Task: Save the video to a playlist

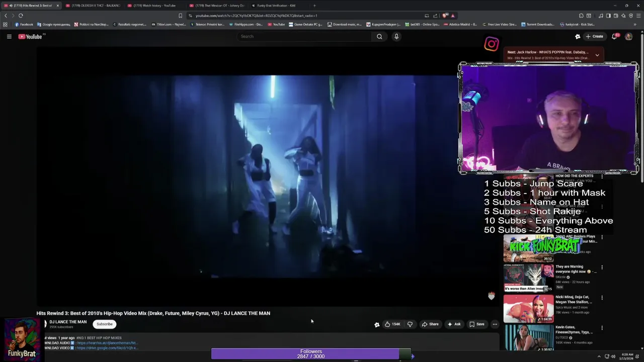Action: pos(477,324)
